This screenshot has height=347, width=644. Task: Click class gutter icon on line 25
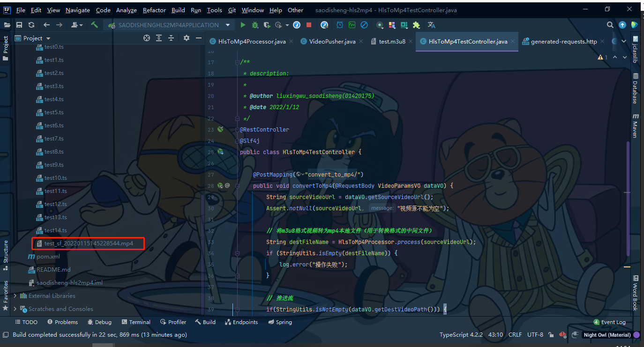tap(221, 152)
